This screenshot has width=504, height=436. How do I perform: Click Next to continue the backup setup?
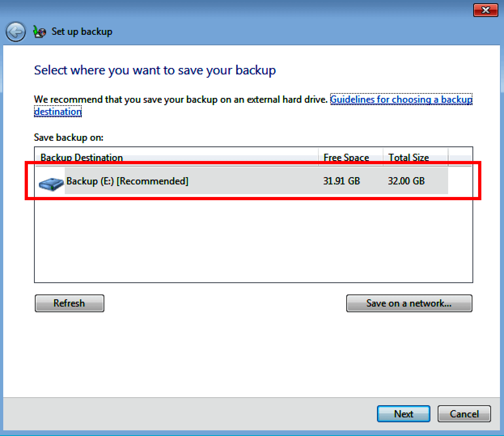[403, 414]
